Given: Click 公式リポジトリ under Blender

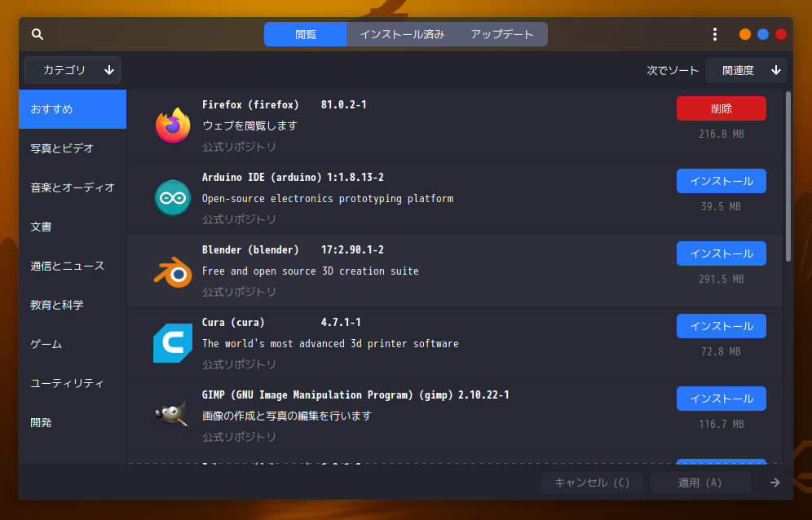Looking at the screenshot, I should pos(239,292).
